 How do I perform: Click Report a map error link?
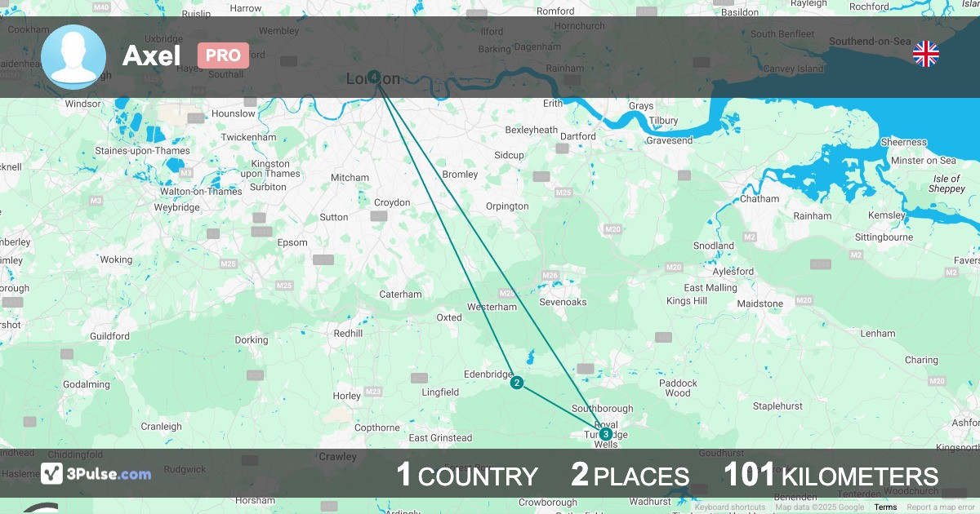(x=941, y=507)
